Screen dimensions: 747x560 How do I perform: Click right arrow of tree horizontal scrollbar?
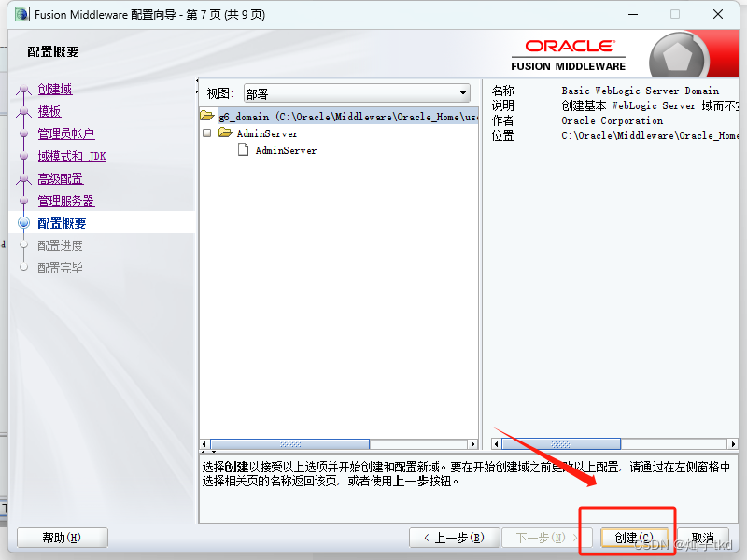coord(472,444)
